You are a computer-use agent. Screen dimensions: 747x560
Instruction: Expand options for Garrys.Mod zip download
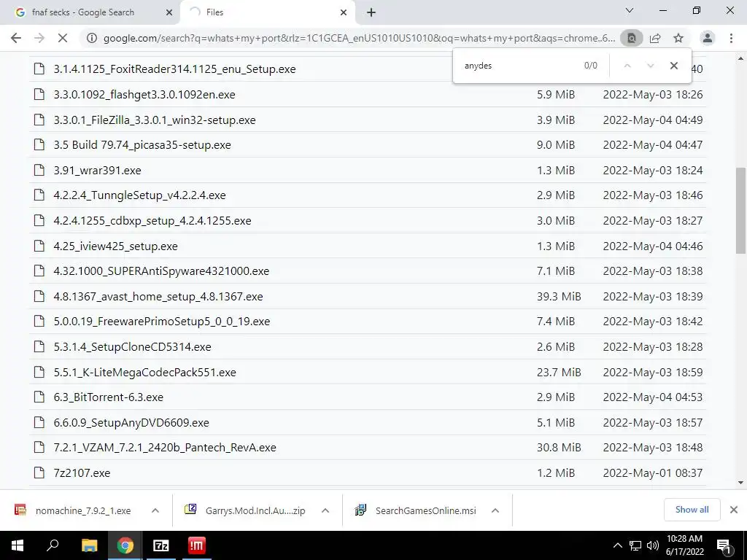click(x=325, y=510)
